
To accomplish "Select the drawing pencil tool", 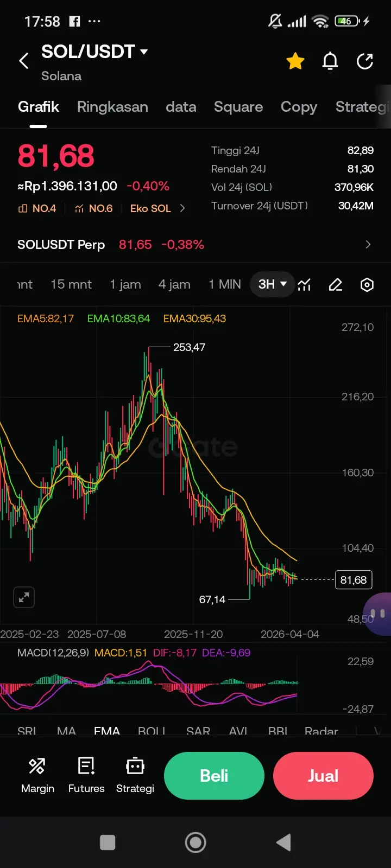I will click(336, 284).
